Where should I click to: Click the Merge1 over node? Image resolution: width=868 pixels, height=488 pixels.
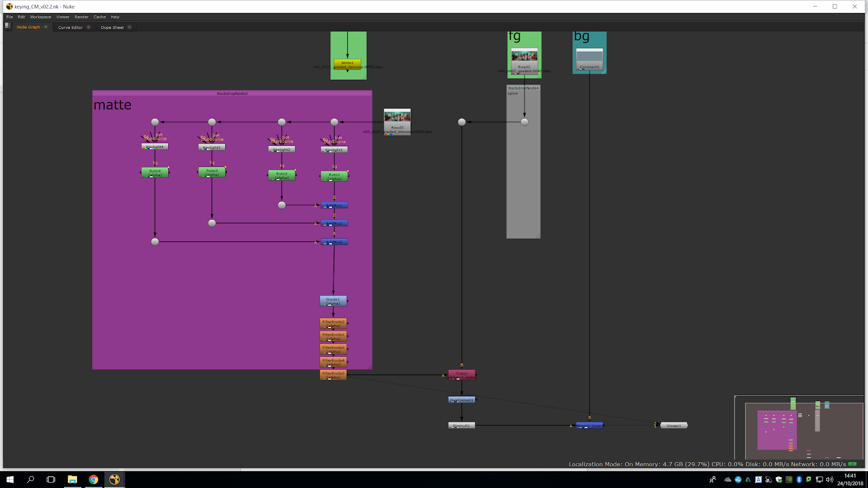(x=590, y=426)
